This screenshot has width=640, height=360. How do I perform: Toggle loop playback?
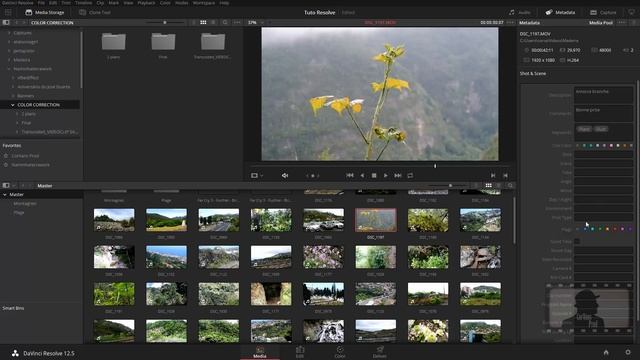pyautogui.click(x=410, y=176)
